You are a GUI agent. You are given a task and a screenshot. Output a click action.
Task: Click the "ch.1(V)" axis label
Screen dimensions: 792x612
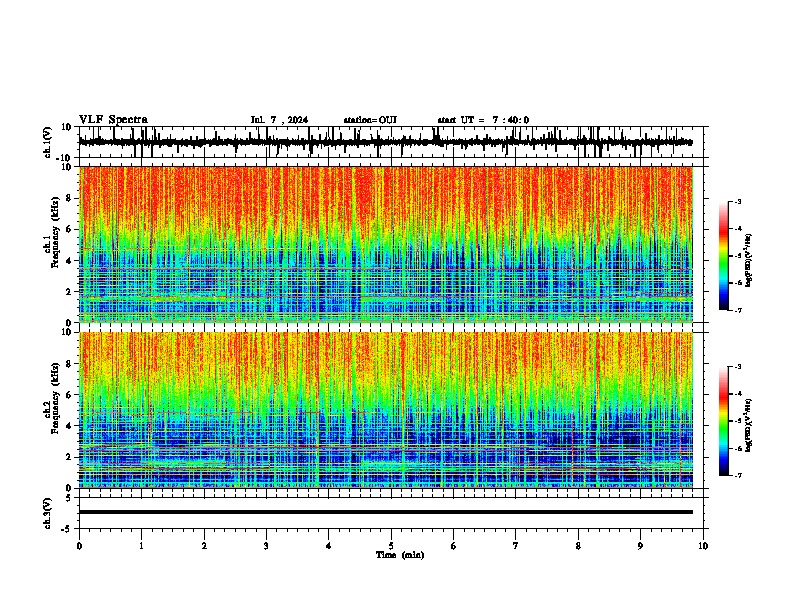pyautogui.click(x=48, y=142)
